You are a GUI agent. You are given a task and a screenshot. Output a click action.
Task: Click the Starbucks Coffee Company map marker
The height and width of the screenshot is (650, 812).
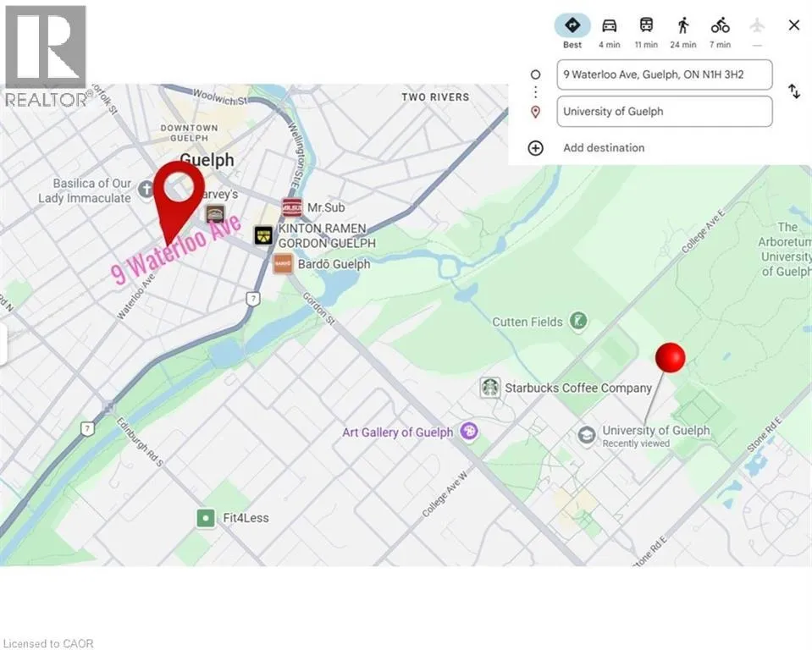click(x=489, y=388)
